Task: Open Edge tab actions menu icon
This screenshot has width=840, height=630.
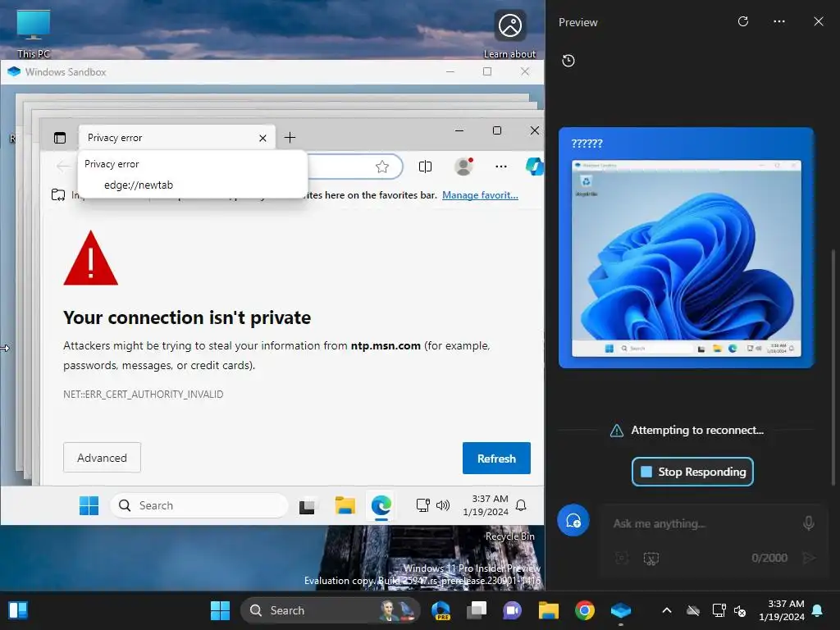Action: [x=60, y=138]
